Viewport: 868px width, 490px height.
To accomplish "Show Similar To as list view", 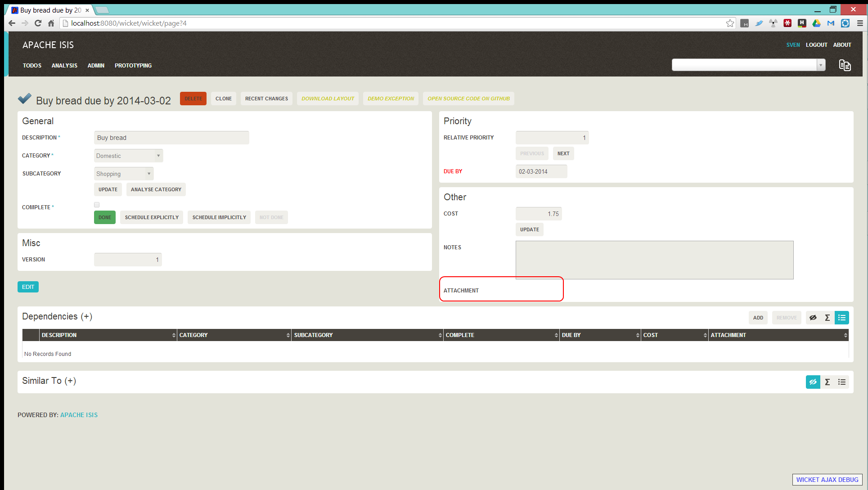I will pyautogui.click(x=841, y=382).
